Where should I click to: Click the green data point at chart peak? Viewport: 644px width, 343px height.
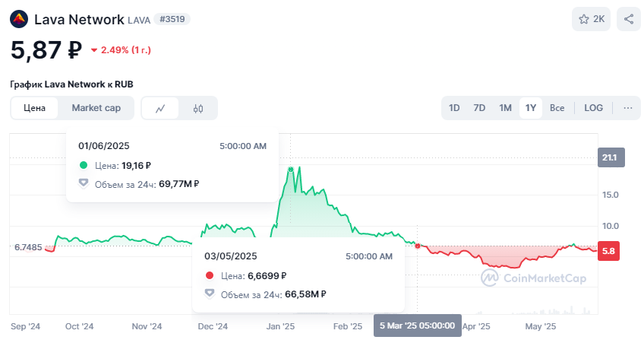[x=291, y=170]
